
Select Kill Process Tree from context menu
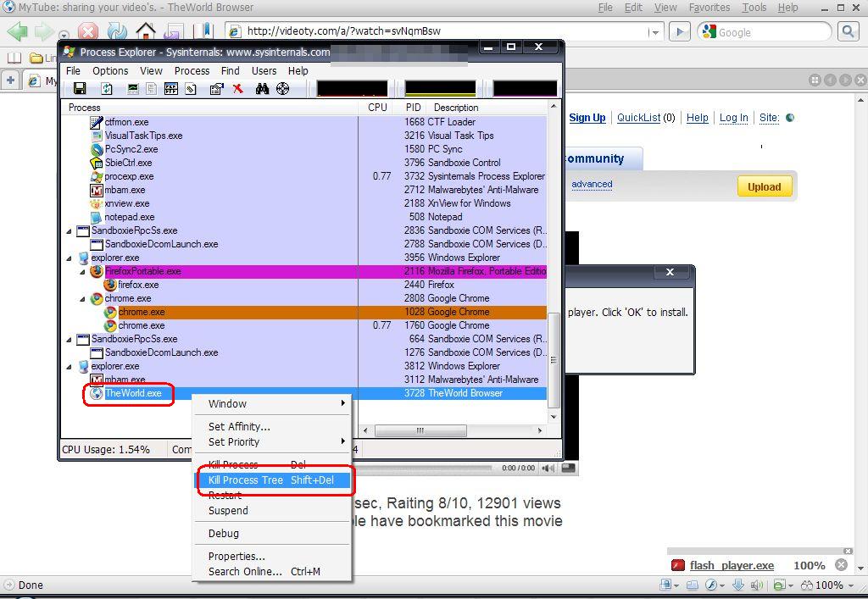(x=272, y=480)
